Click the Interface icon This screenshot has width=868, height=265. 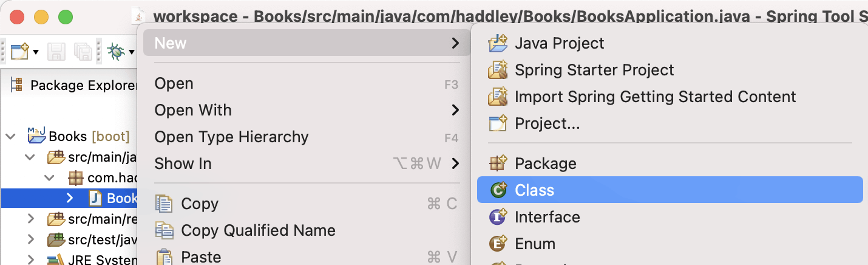pos(498,217)
